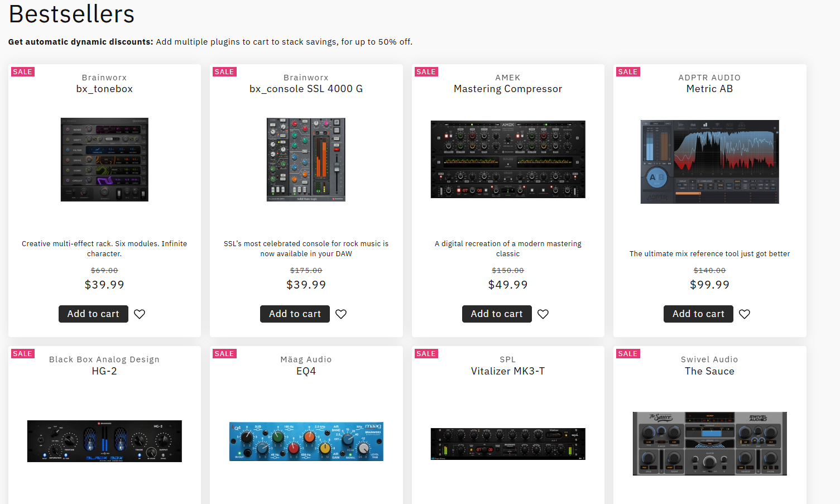Add Metric AB to cart
The width and height of the screenshot is (840, 504).
click(x=698, y=314)
